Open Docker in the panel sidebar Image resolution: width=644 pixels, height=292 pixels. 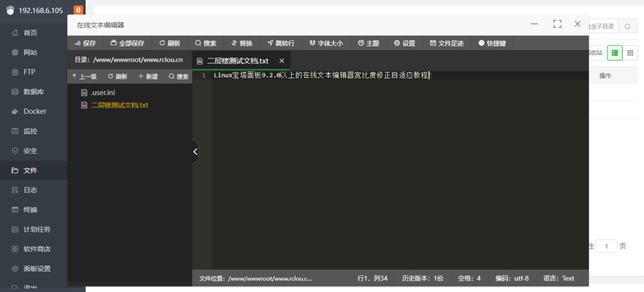[x=34, y=112]
